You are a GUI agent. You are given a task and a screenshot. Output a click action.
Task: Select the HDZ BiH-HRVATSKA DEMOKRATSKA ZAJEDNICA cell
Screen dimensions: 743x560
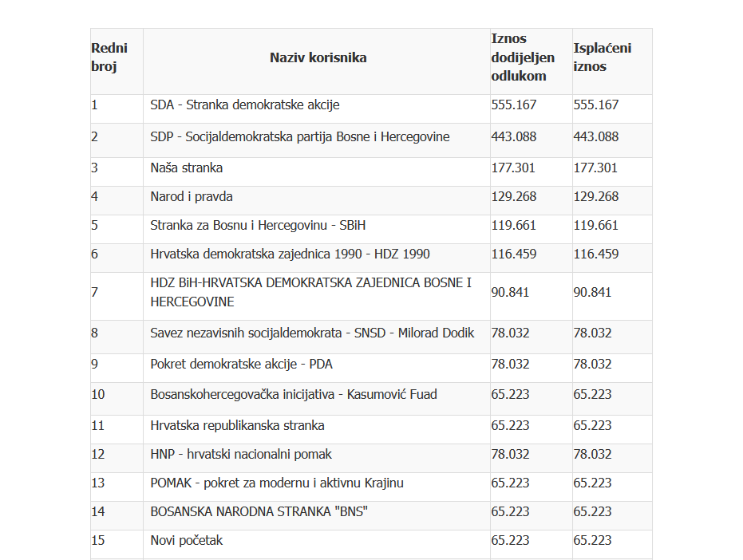[317, 297]
